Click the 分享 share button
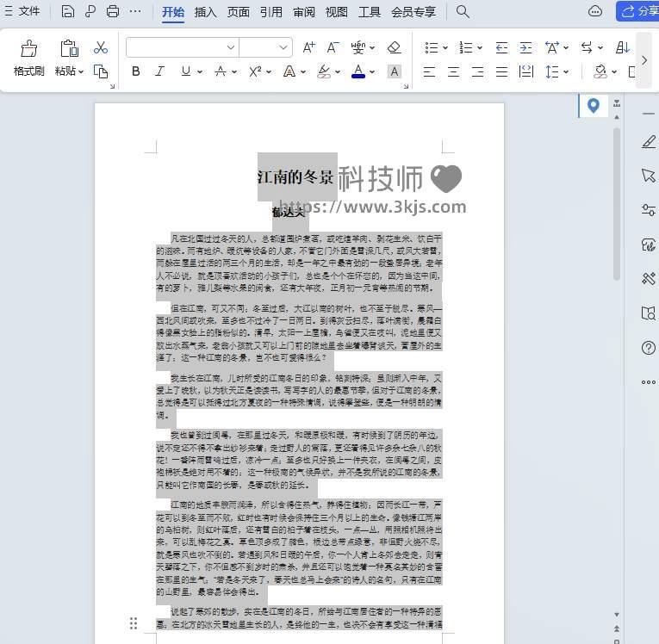659x644 pixels. pos(638,11)
